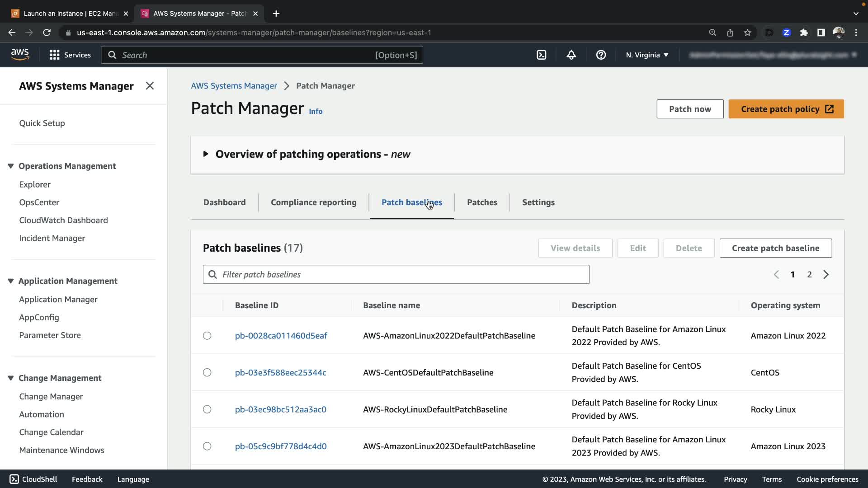Click the AWS logo home icon

20,55
